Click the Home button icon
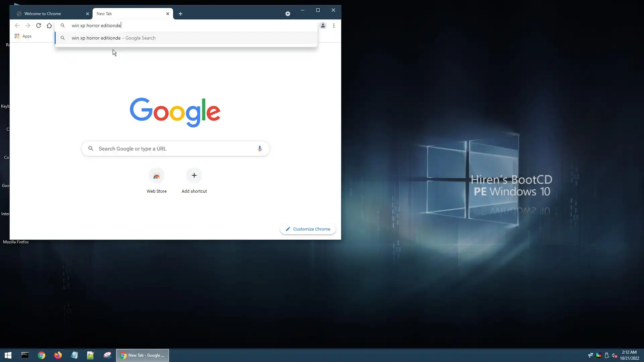644x362 pixels. click(49, 25)
